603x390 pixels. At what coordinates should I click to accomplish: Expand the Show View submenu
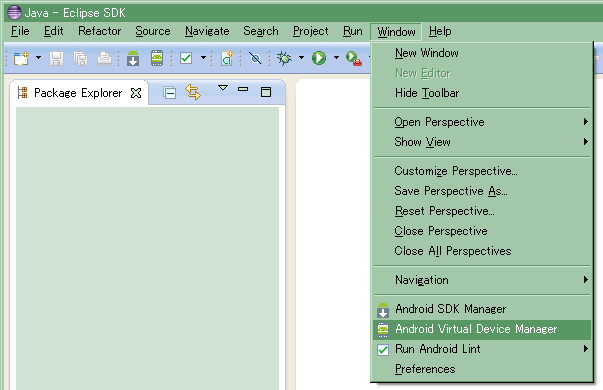tap(482, 142)
